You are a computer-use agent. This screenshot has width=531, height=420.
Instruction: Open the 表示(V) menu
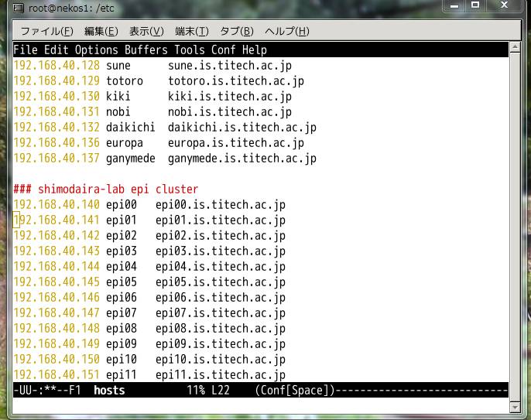(146, 31)
